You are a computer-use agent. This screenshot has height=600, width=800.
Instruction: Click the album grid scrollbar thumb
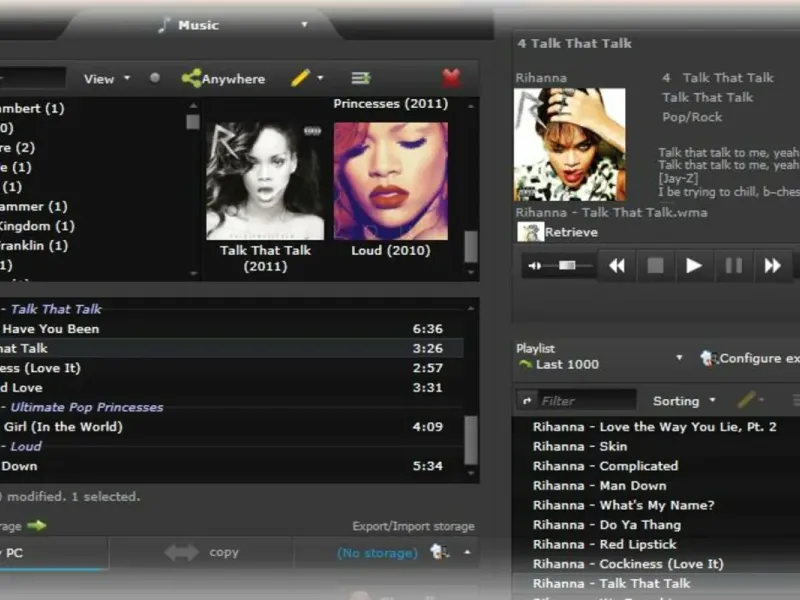click(471, 247)
